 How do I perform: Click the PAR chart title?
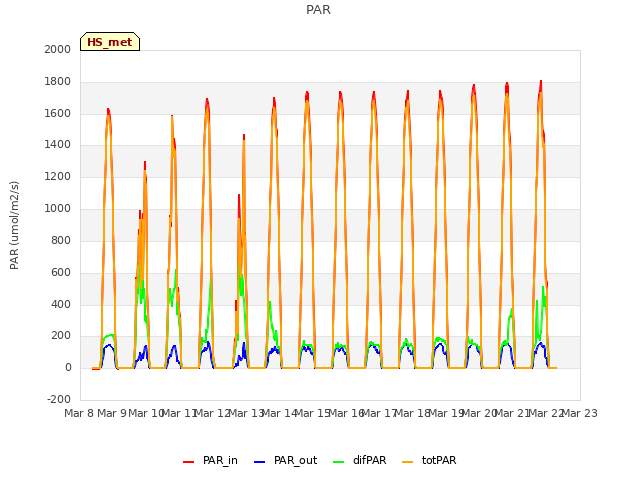pos(318,10)
